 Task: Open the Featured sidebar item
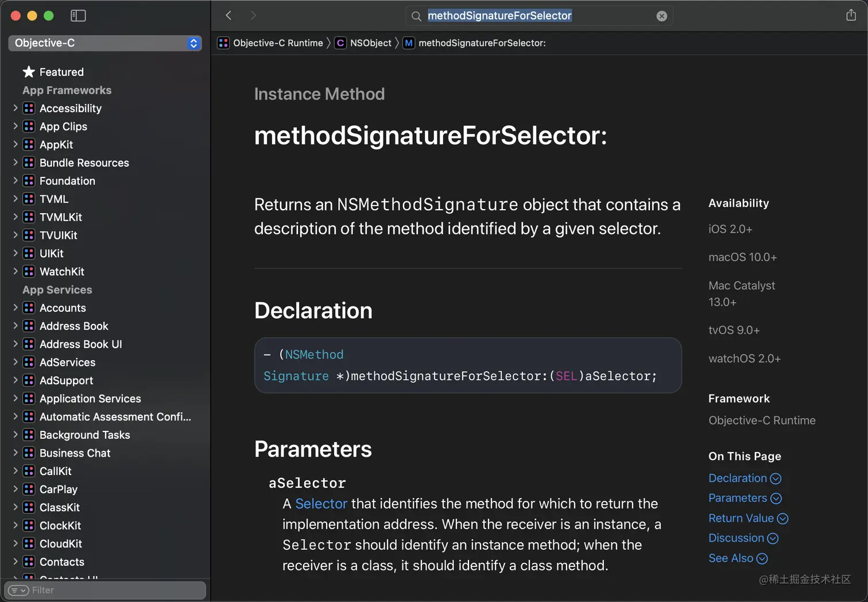[61, 72]
